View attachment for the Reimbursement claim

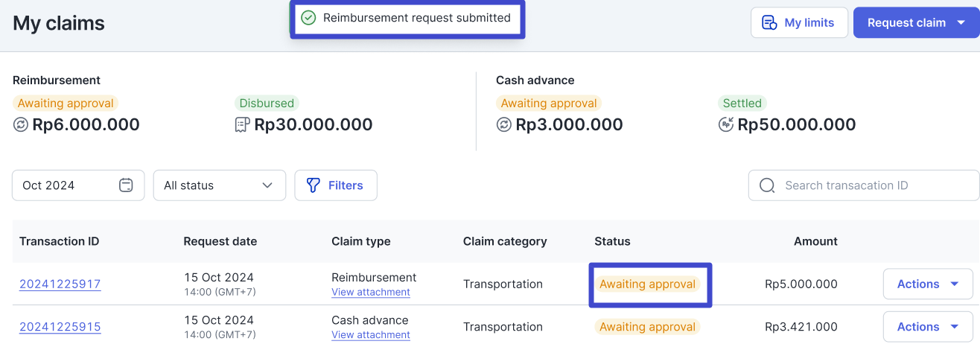tap(371, 293)
